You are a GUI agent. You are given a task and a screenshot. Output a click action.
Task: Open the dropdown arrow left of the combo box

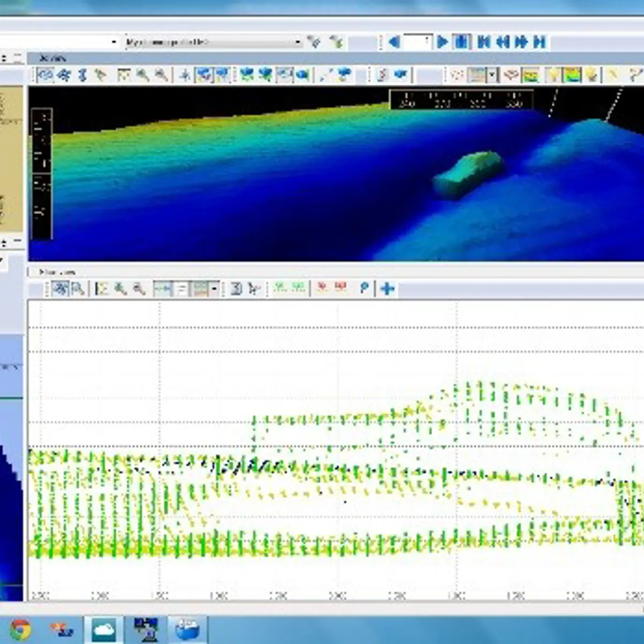click(114, 42)
